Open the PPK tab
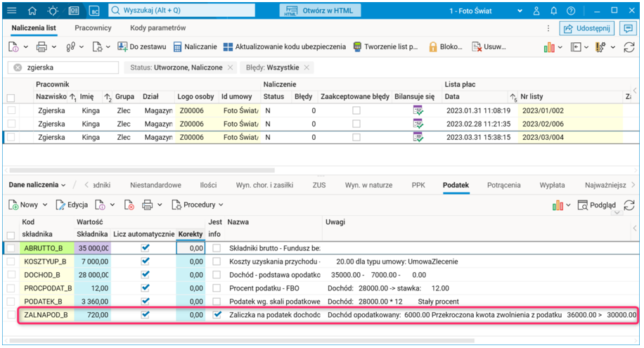This screenshot has width=644, height=348. [x=418, y=185]
